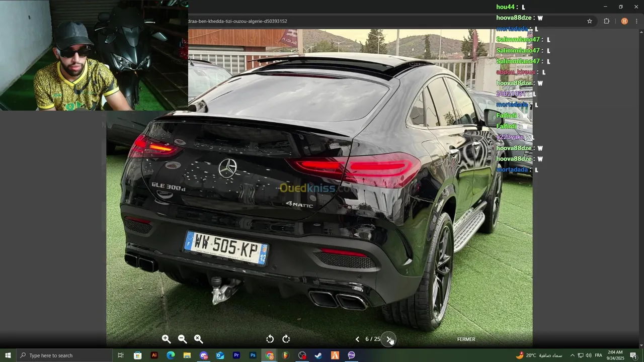Zoom in on the car photo
The width and height of the screenshot is (644, 362).
coord(167,339)
